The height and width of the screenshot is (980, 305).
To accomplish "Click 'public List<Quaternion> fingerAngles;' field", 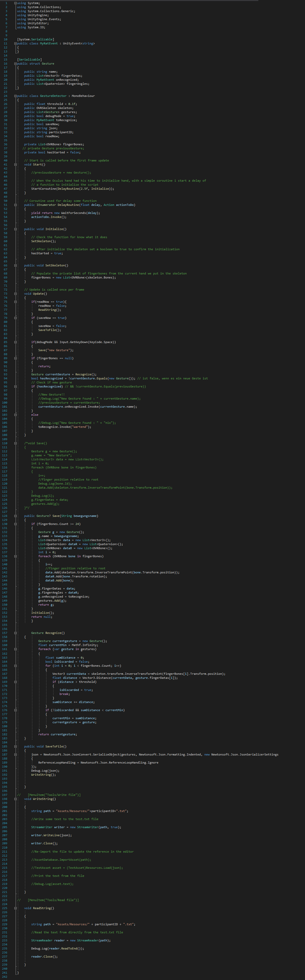I will (x=57, y=84).
